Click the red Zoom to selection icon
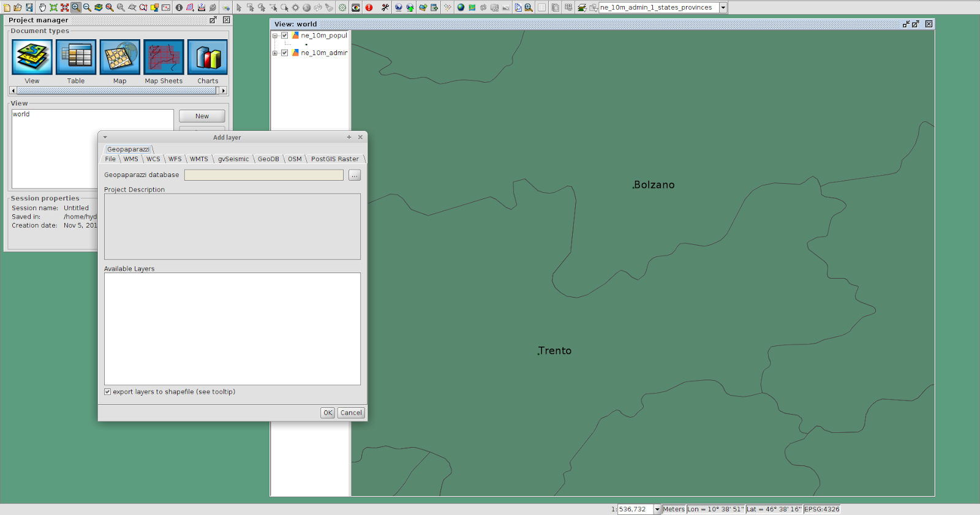This screenshot has width=980, height=515. (64, 7)
